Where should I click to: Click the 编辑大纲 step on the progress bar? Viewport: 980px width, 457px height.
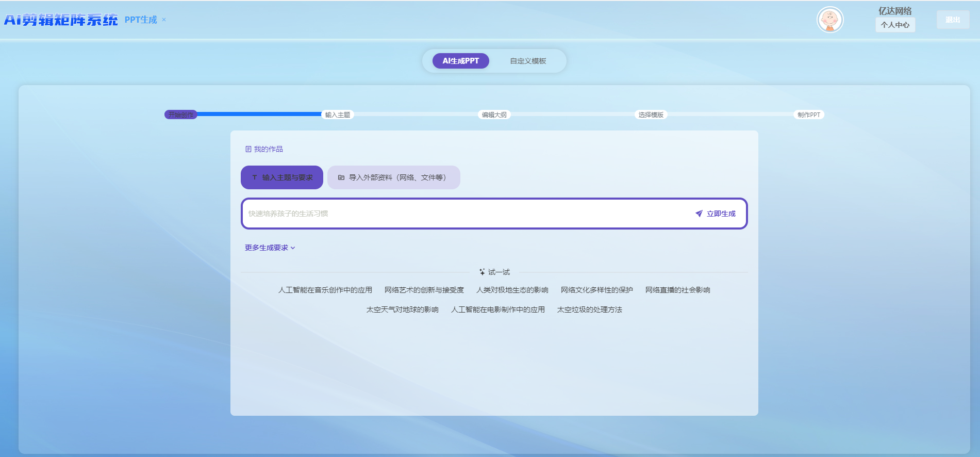point(494,115)
